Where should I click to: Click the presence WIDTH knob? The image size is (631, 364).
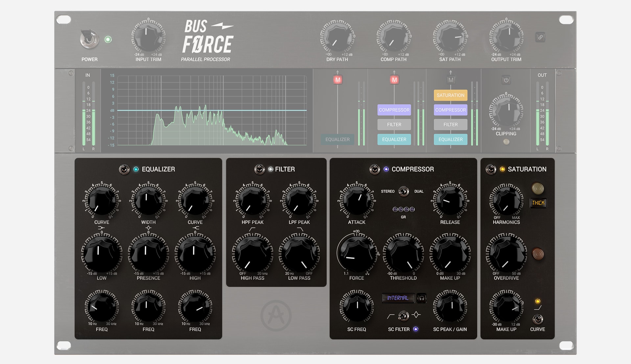click(148, 200)
